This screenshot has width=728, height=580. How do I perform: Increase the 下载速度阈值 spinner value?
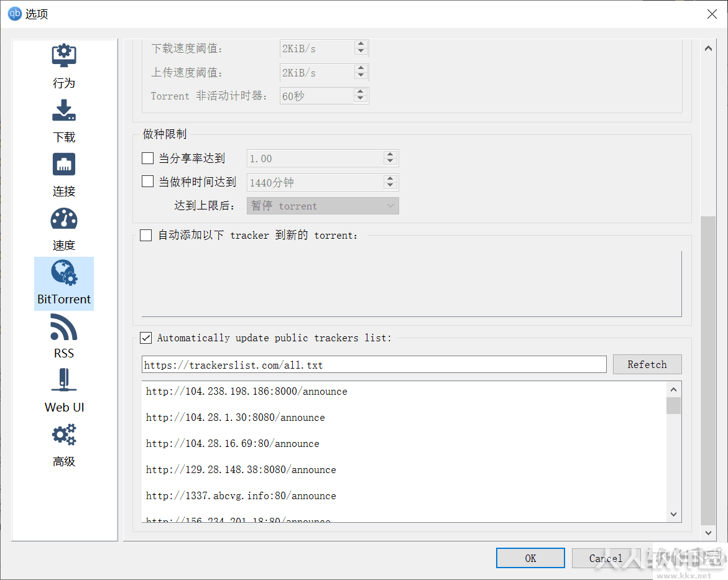coord(361,44)
